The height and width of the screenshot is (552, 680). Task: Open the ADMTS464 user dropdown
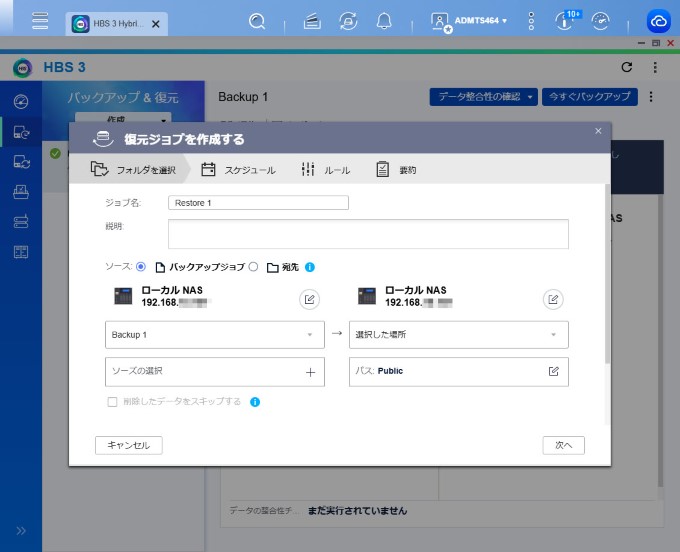[x=481, y=20]
